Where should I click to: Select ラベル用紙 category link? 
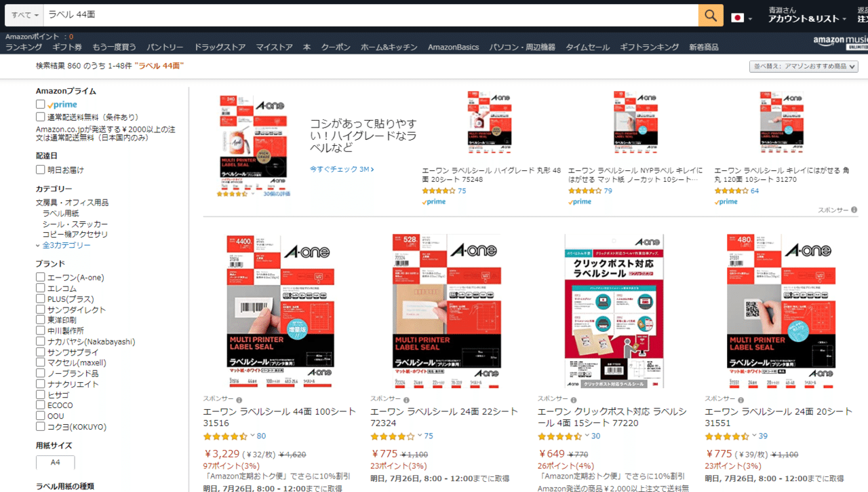60,213
